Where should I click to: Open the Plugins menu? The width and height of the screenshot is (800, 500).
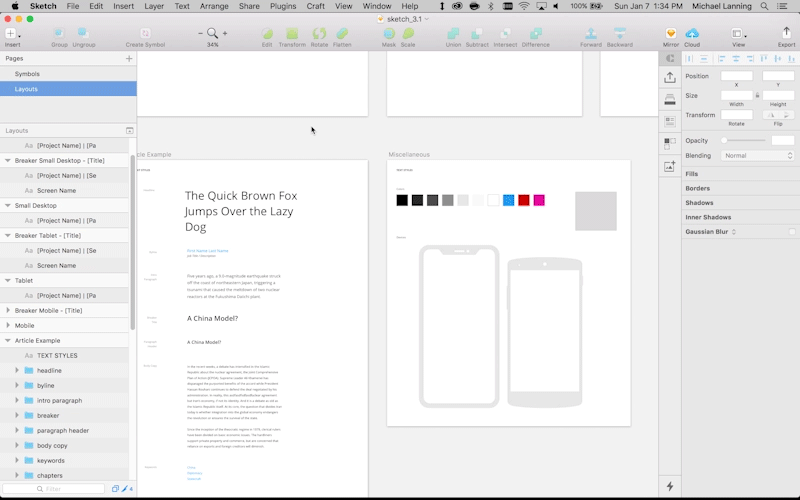pyautogui.click(x=283, y=6)
